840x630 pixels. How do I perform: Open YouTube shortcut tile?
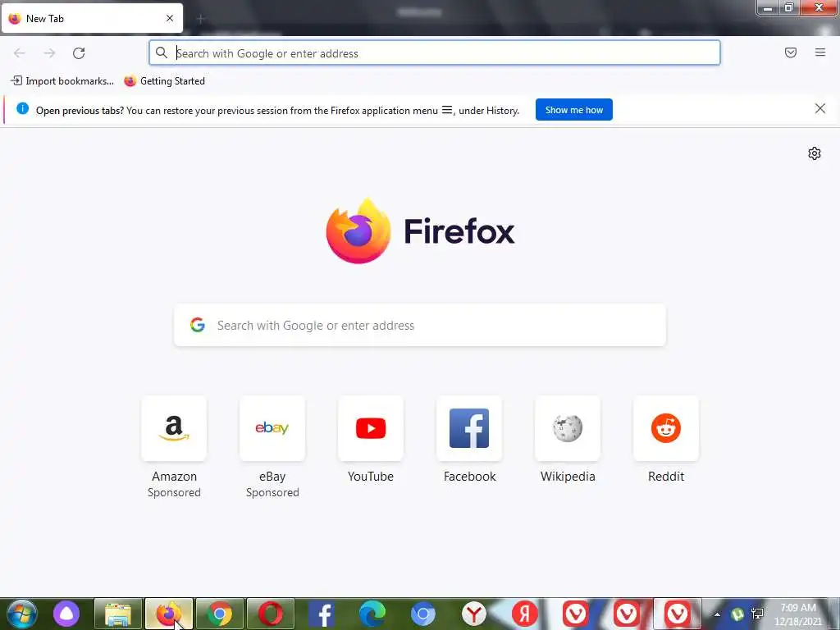point(371,428)
